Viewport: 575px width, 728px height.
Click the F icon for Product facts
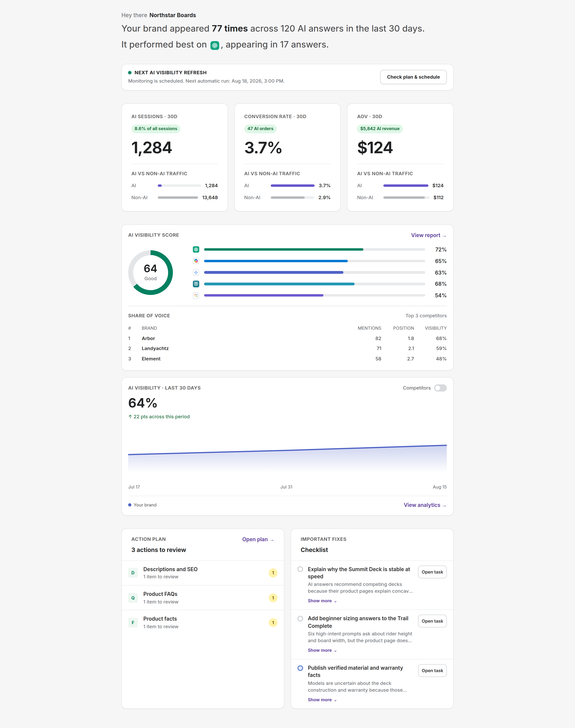pos(133,623)
